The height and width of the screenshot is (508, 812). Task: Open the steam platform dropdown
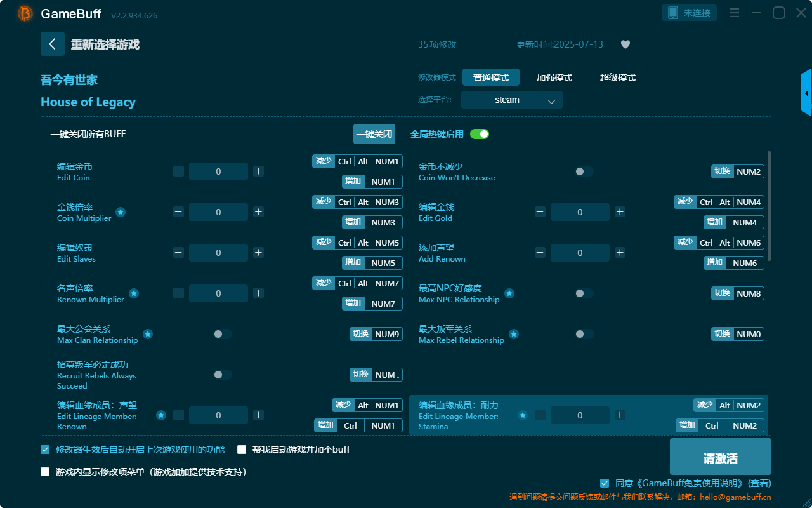(x=512, y=100)
